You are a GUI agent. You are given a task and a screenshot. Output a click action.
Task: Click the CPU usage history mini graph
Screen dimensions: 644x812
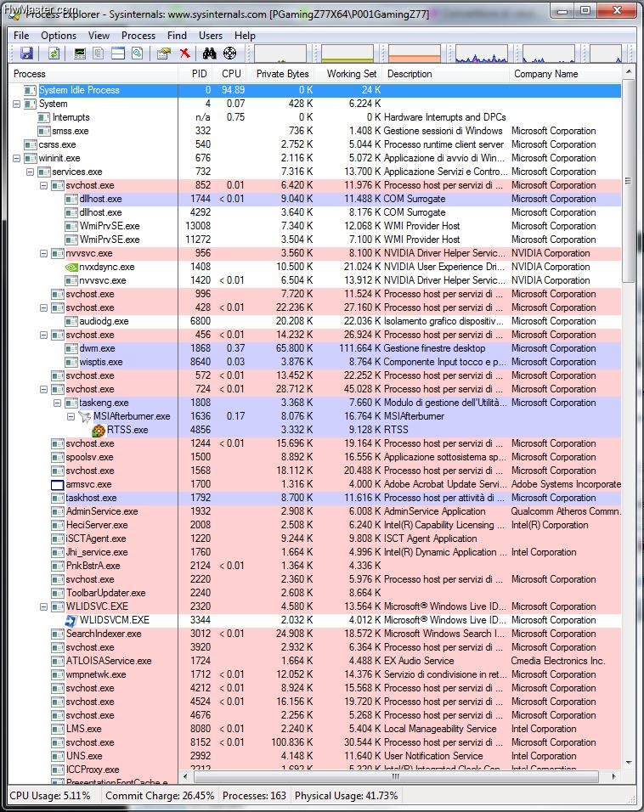280,54
